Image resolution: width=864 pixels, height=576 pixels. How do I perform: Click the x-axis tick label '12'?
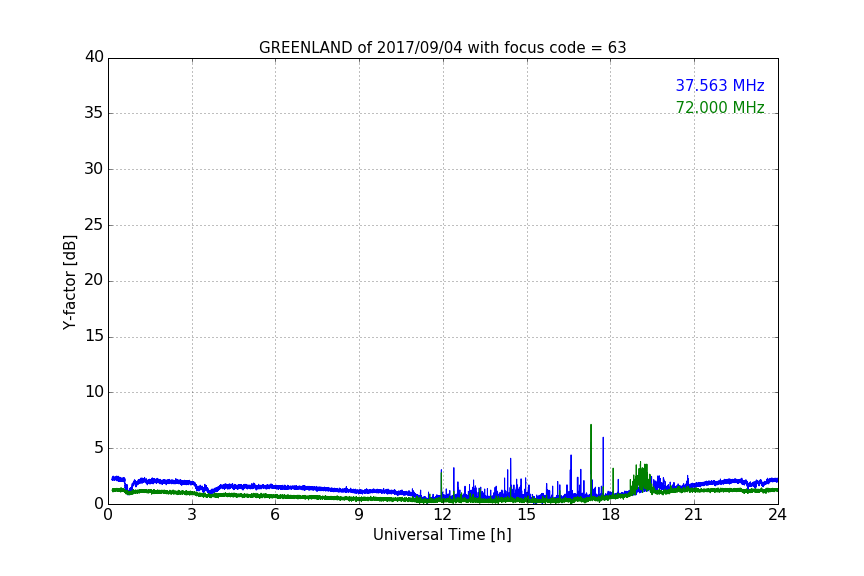(442, 515)
